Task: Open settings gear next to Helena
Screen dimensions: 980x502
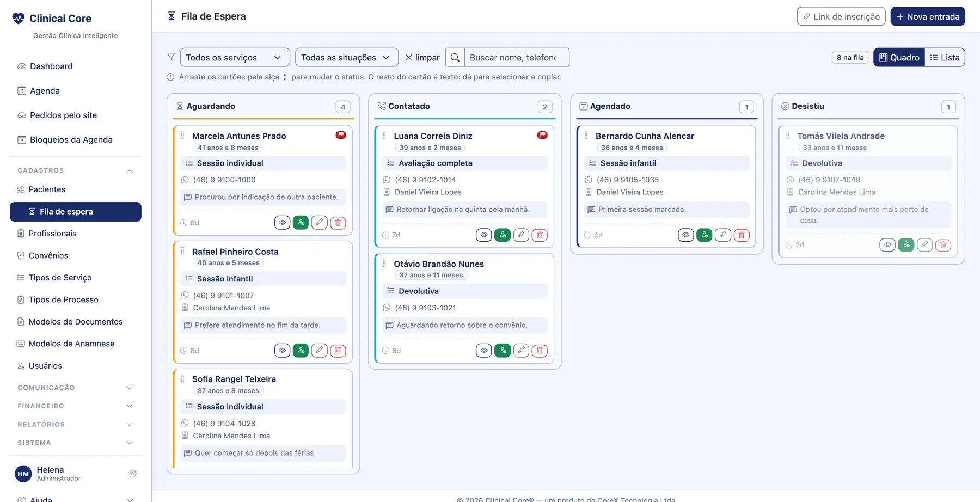Action: pos(132,474)
